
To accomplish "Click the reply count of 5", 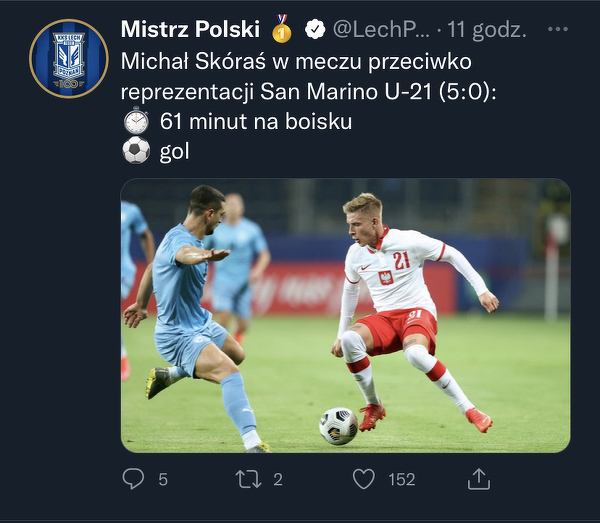I will click(163, 480).
